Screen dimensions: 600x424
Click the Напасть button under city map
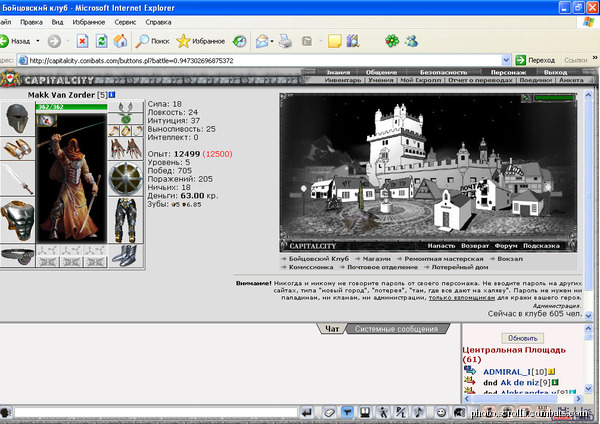click(441, 246)
